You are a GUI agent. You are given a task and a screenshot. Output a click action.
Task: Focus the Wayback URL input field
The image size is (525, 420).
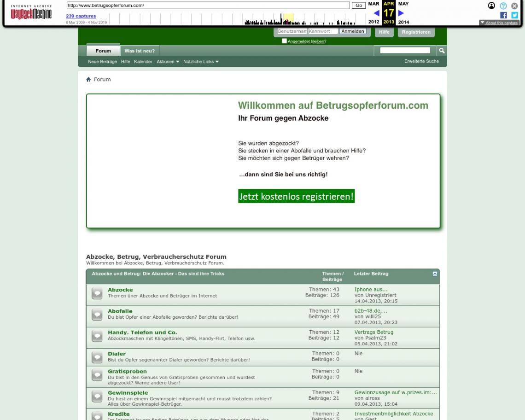208,6
